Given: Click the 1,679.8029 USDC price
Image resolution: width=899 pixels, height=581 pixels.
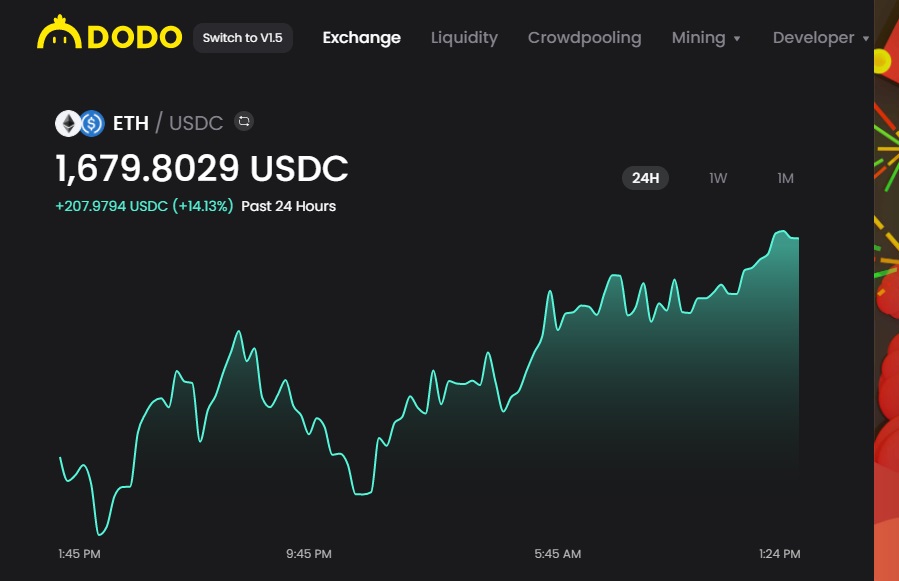Looking at the screenshot, I should tap(201, 169).
